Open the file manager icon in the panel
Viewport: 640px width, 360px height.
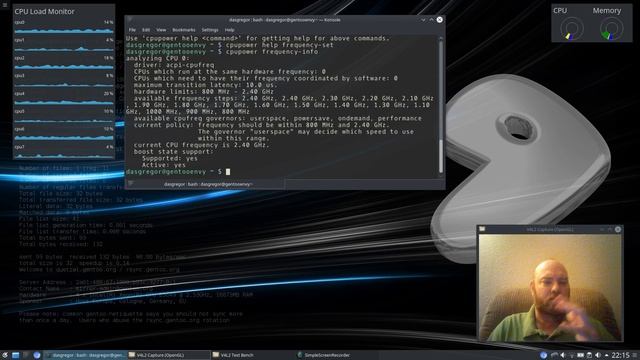click(x=16, y=355)
